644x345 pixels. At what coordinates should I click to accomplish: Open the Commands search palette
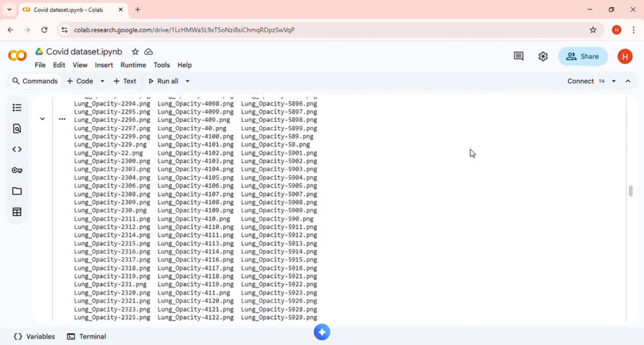[35, 81]
